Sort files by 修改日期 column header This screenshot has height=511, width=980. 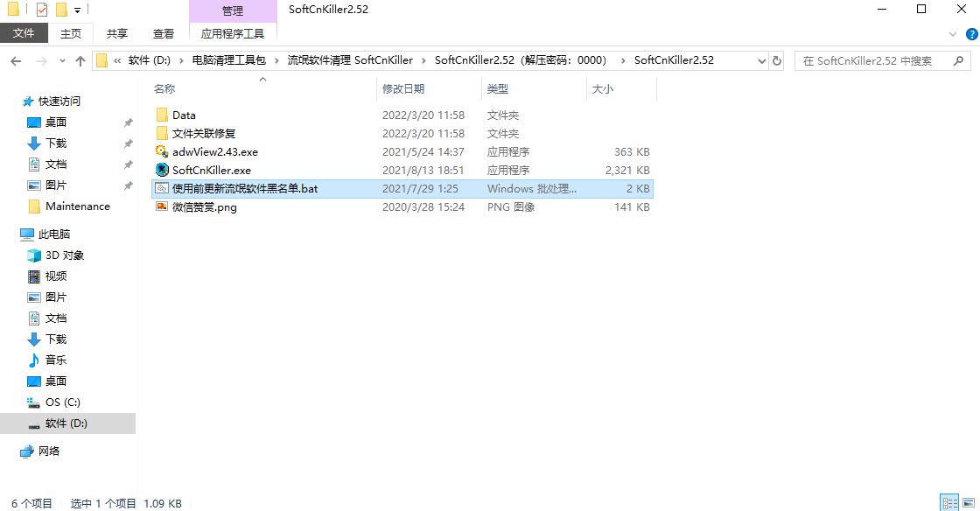(403, 89)
